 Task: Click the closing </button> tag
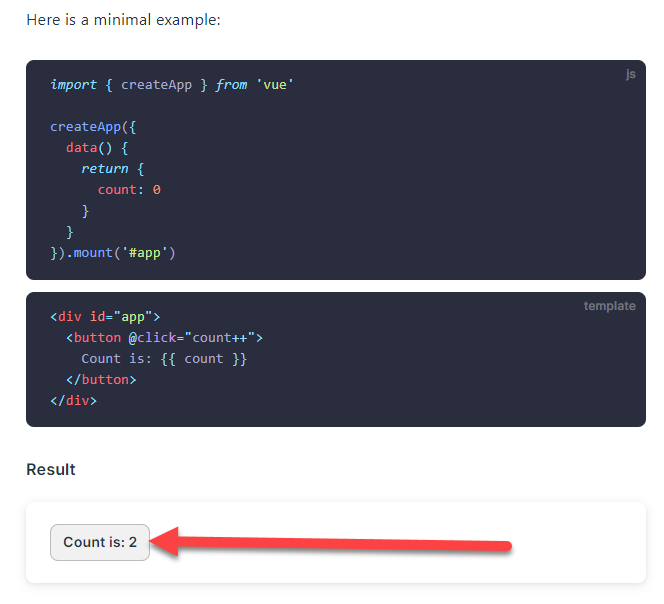(101, 380)
